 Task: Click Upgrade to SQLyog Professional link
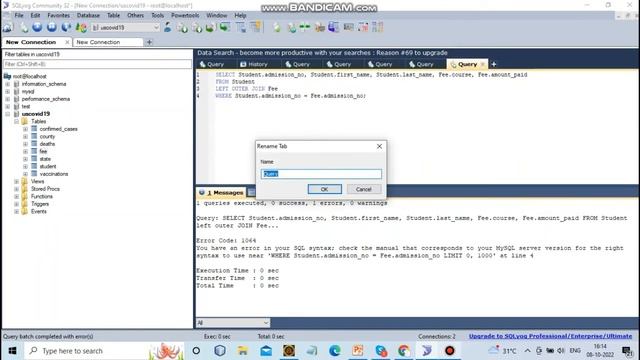point(550,336)
